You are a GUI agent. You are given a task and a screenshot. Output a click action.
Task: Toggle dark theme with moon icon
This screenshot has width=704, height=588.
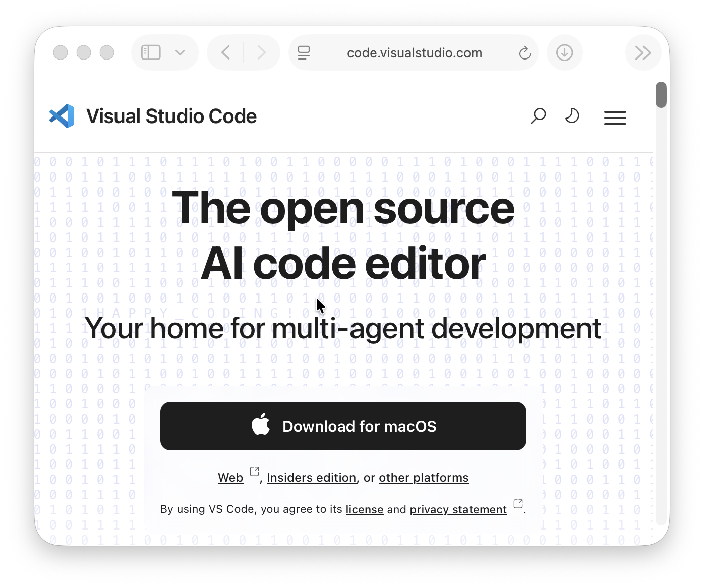click(572, 116)
